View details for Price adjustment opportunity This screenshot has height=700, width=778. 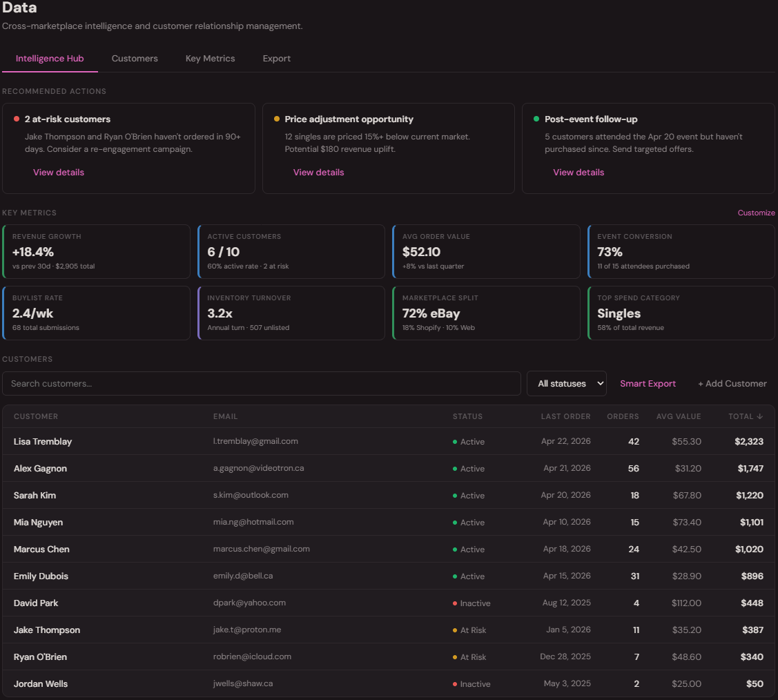pos(318,172)
